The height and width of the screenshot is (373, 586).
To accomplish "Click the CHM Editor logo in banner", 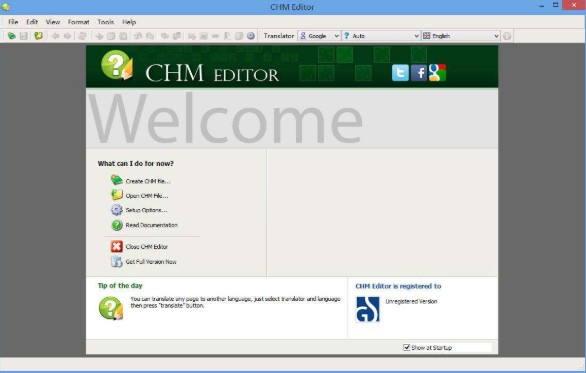I will (x=117, y=65).
